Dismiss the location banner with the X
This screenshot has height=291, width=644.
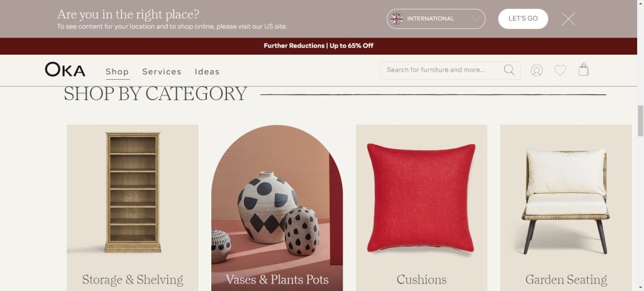pos(569,19)
